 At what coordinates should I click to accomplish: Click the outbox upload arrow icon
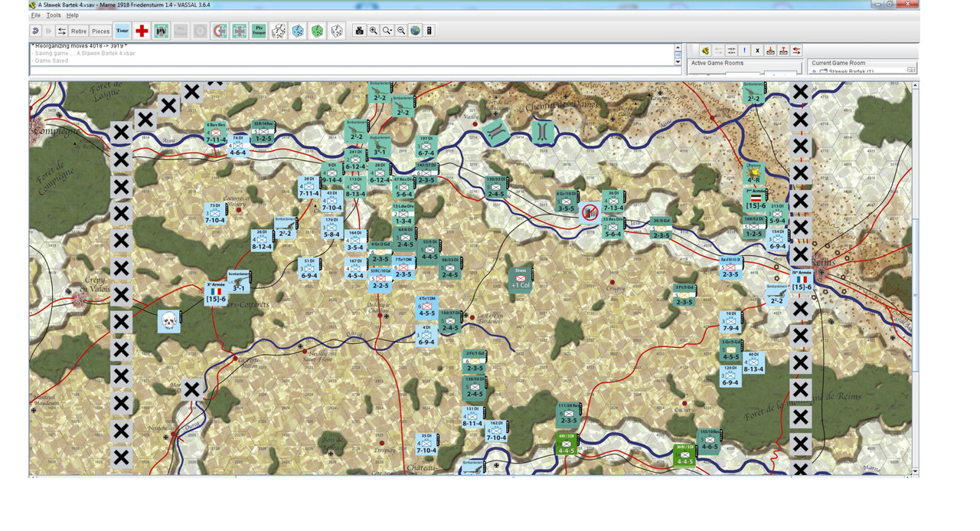[783, 51]
